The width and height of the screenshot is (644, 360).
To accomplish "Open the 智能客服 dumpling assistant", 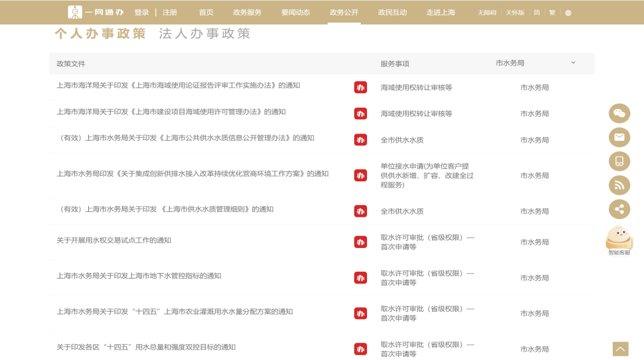I will pos(619,240).
